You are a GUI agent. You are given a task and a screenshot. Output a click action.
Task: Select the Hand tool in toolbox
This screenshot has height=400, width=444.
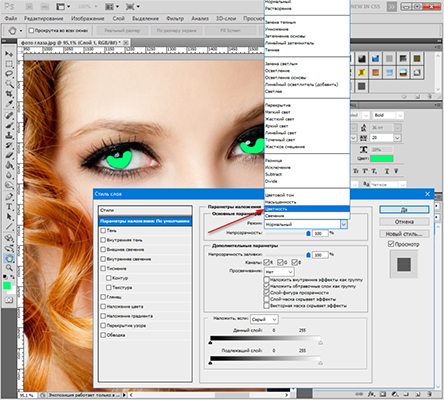click(x=9, y=258)
